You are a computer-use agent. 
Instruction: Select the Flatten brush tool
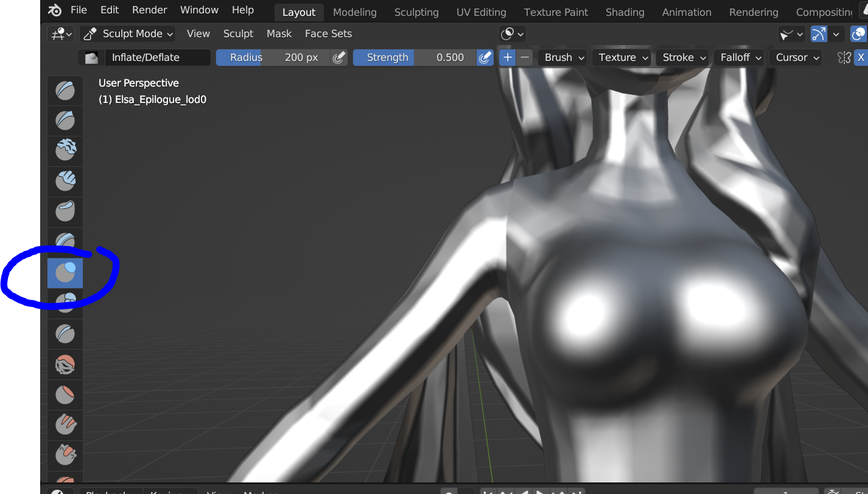coord(65,395)
